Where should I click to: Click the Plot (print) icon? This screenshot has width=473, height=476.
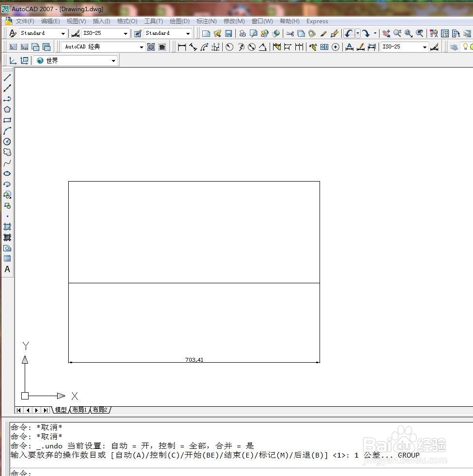pos(242,33)
